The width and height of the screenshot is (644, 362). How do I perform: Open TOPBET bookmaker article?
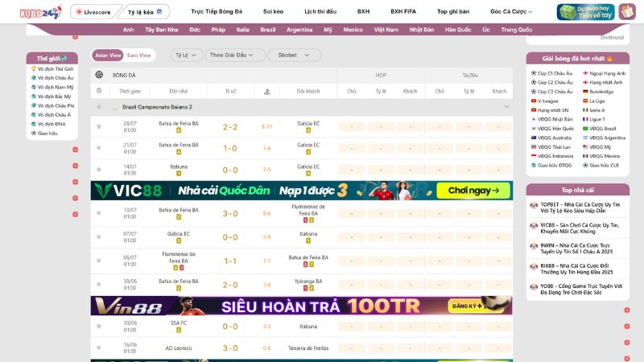tap(578, 208)
